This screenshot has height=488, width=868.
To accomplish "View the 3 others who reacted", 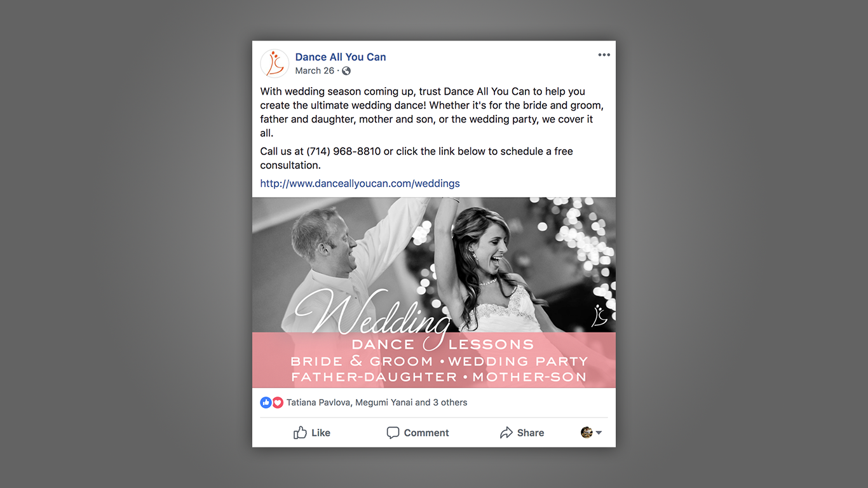I will [x=450, y=402].
